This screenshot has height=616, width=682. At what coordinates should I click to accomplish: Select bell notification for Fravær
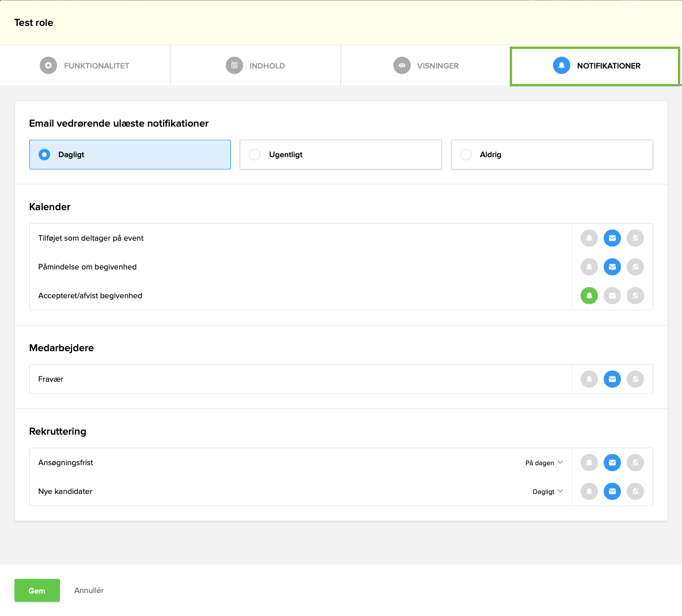pyautogui.click(x=589, y=379)
